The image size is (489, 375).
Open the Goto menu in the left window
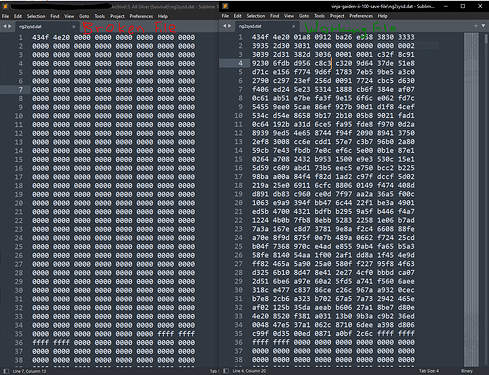pos(84,16)
